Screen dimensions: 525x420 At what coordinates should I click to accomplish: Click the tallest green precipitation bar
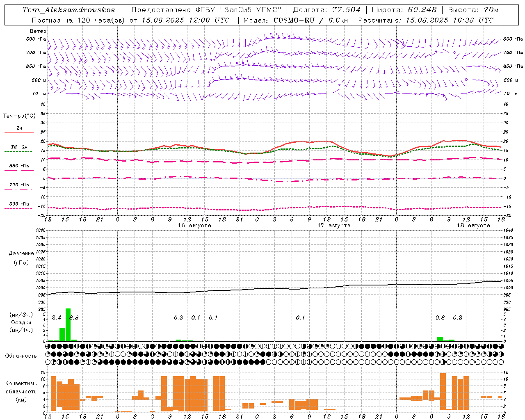coord(68,325)
